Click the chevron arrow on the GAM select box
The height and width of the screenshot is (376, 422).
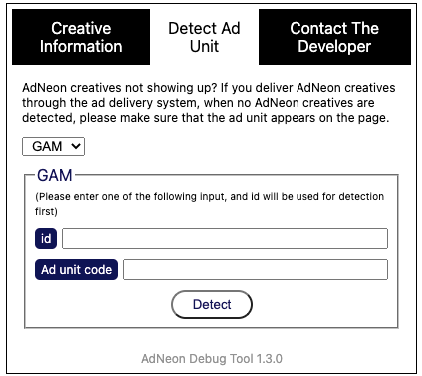(x=76, y=146)
